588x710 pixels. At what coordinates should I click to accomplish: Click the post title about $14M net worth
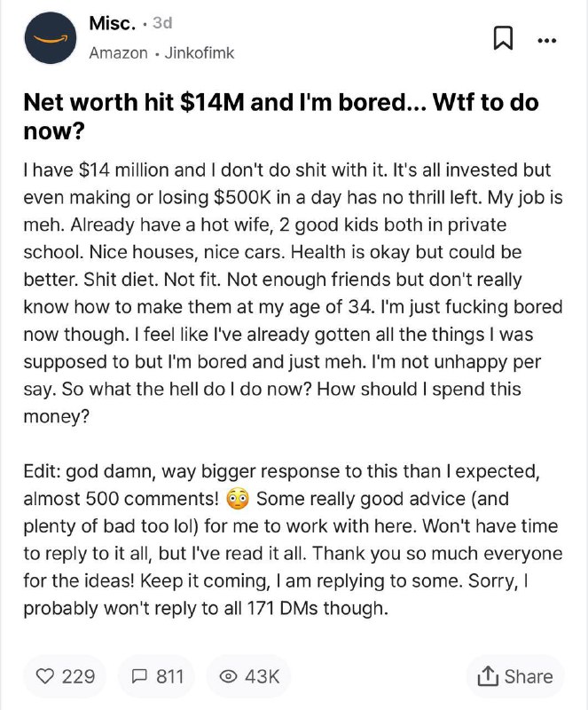[x=281, y=116]
